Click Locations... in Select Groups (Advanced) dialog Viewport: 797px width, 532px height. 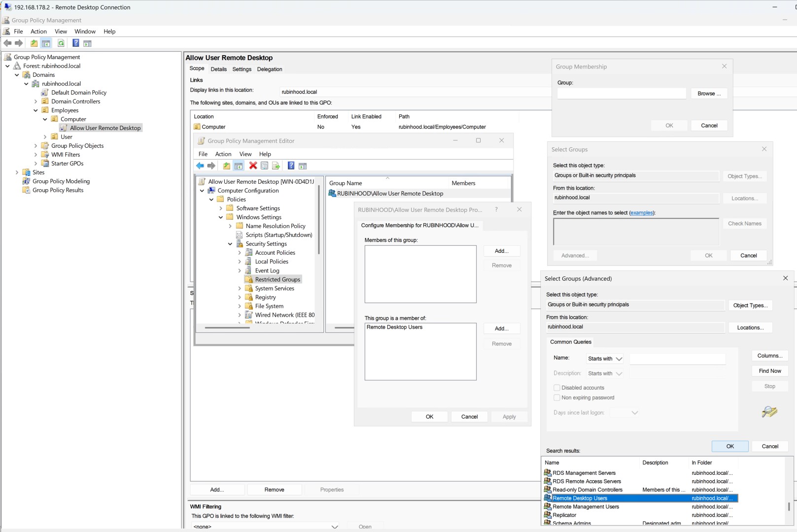click(x=750, y=328)
